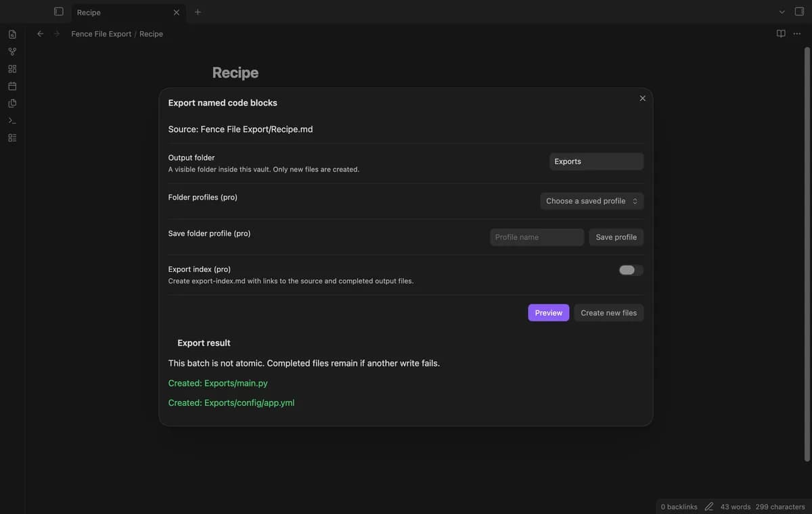Toggle the left sidebar icon
Screen dimensions: 812x514
click(x=59, y=11)
